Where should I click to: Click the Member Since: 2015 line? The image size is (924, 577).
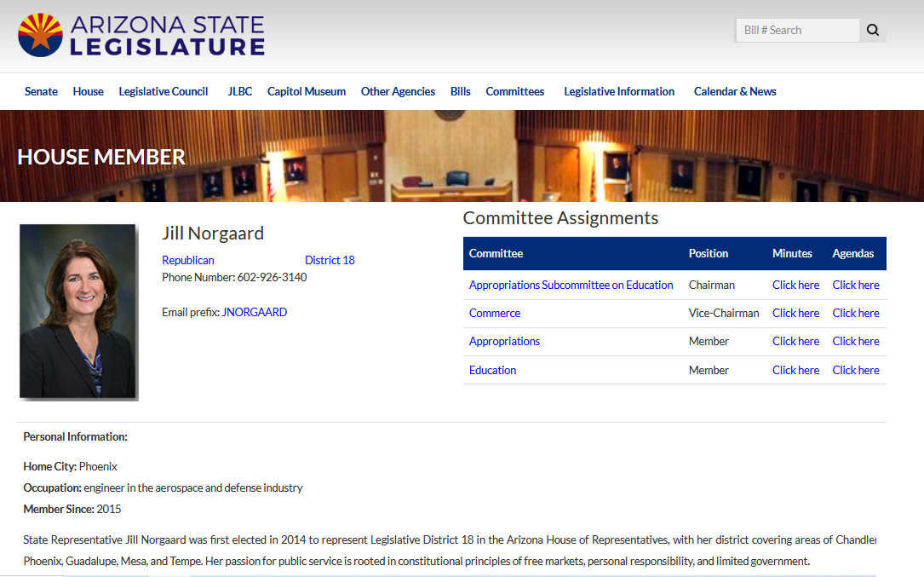pos(72,509)
